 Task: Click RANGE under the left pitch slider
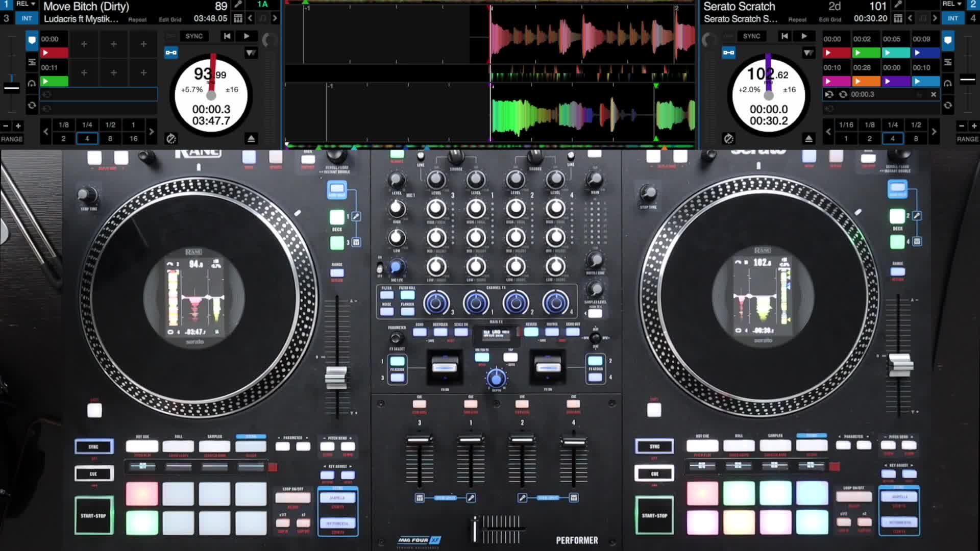pyautogui.click(x=12, y=139)
